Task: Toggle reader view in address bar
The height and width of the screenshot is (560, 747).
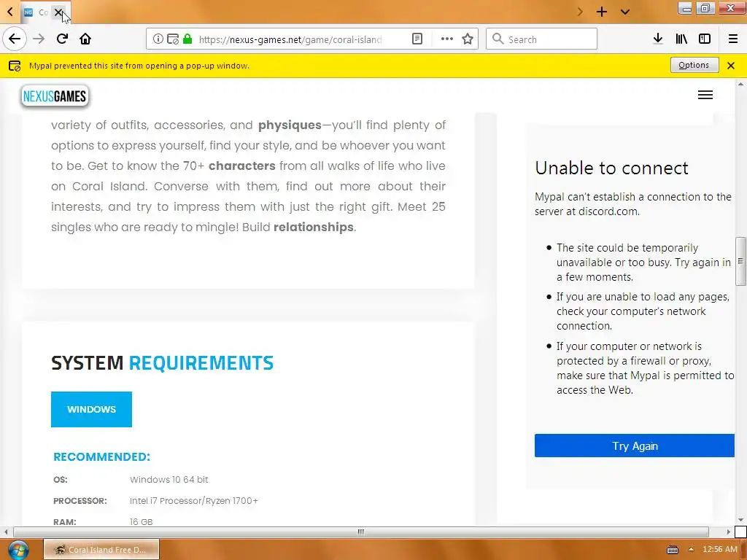Action: coord(417,39)
